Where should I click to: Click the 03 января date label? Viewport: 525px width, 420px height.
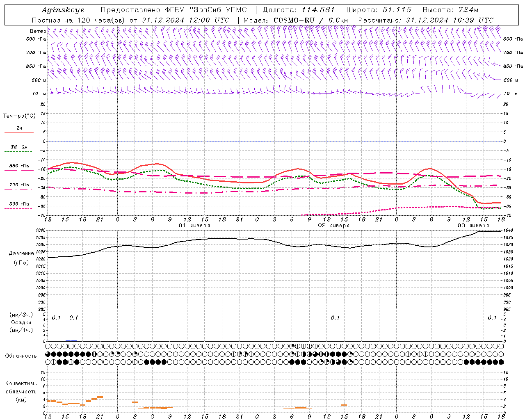point(473,226)
